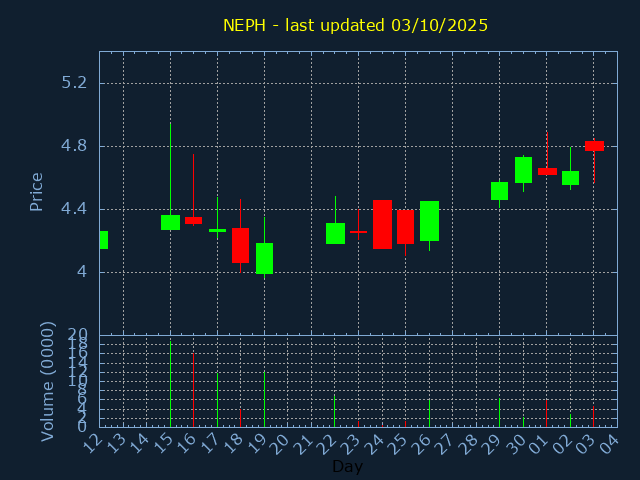Select the red candlestick on day 25

(405, 226)
